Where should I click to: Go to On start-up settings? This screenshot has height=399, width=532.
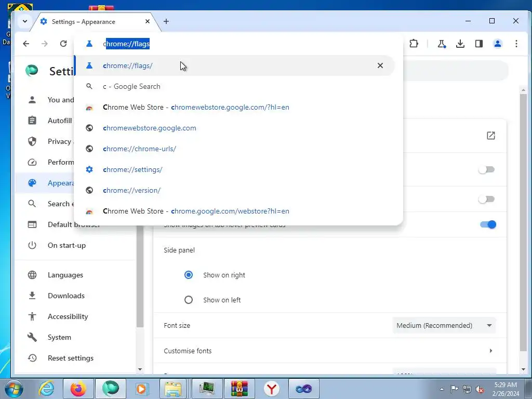tap(66, 245)
